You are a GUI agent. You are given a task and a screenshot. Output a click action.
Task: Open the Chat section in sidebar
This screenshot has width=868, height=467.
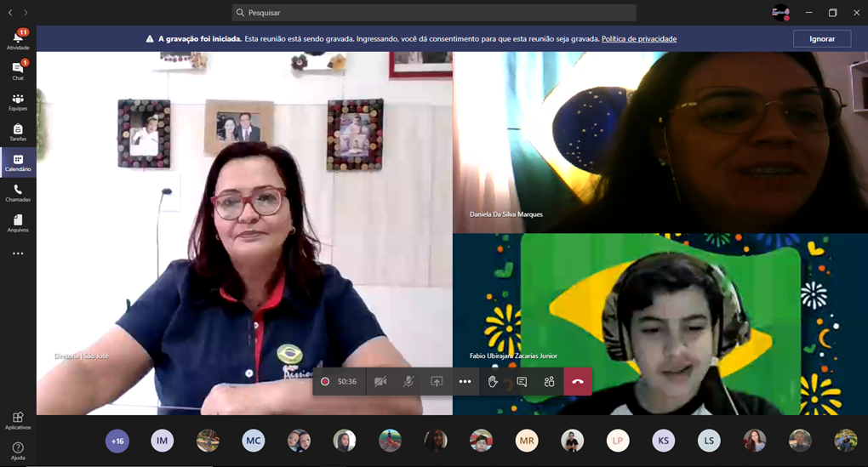[18, 70]
